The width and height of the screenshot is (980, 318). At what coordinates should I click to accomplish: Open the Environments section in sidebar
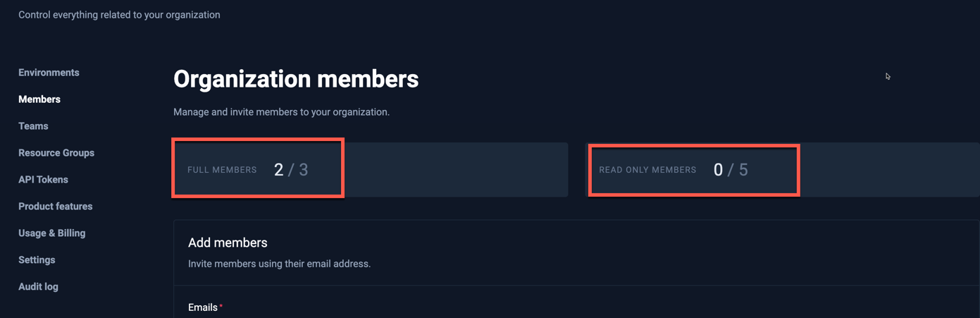[x=49, y=73]
